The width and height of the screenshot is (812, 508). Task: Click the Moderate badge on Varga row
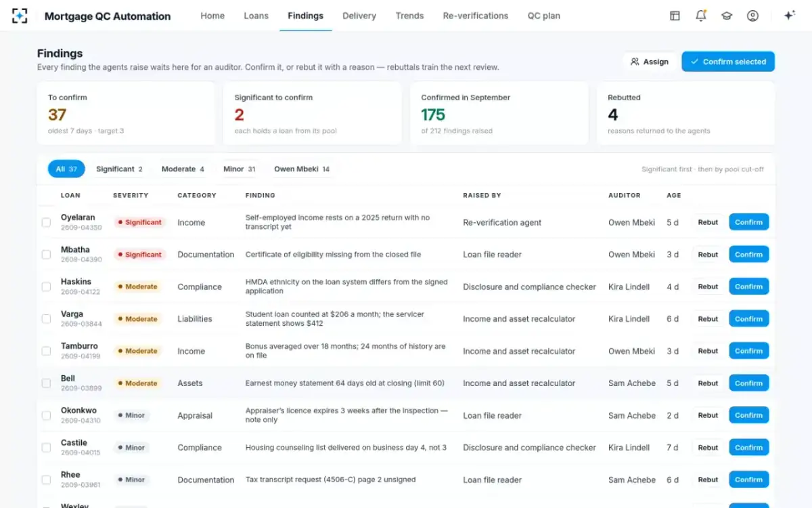(x=137, y=319)
